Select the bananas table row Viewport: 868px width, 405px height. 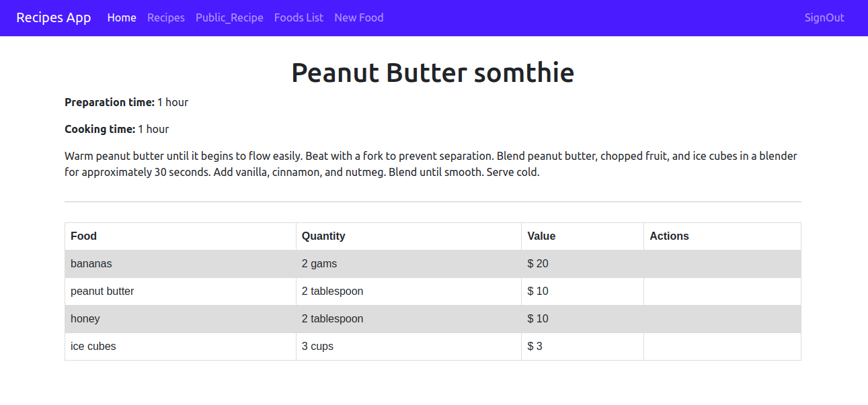(433, 264)
